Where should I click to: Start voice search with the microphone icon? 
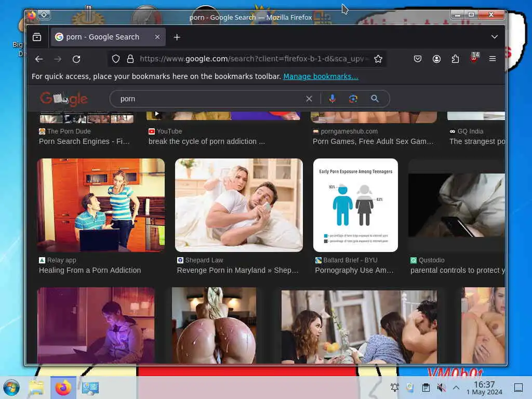coord(332,99)
